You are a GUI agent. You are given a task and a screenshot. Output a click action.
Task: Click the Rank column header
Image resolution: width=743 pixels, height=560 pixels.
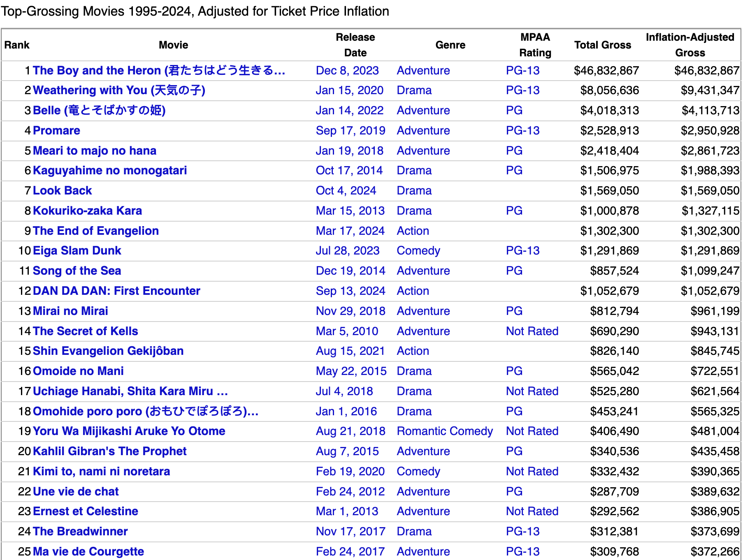coord(17,45)
